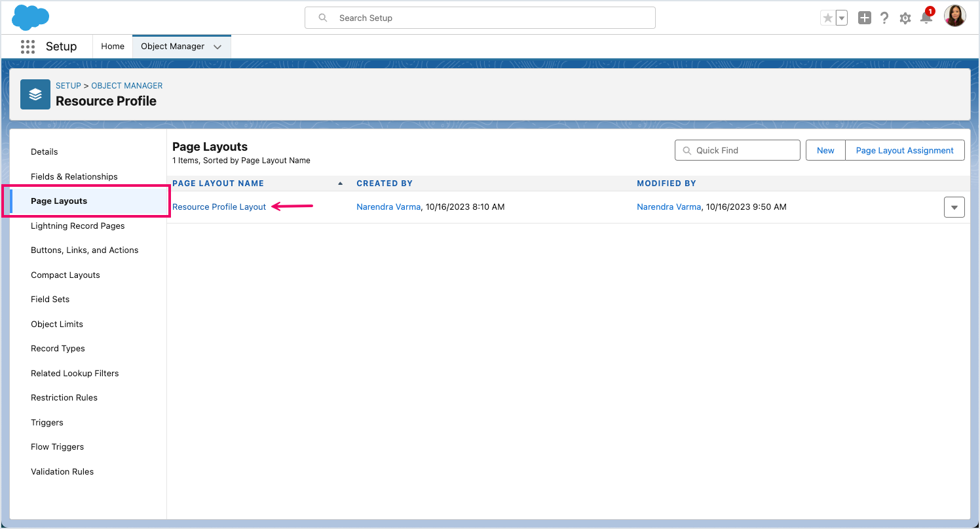Switch to the Home tab
The image size is (980, 529).
(x=113, y=47)
